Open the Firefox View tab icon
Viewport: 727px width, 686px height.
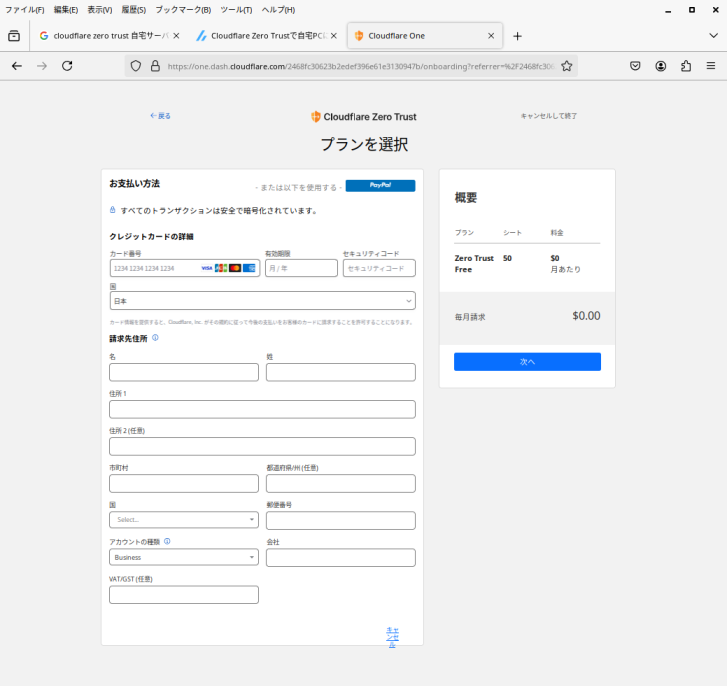pos(14,36)
